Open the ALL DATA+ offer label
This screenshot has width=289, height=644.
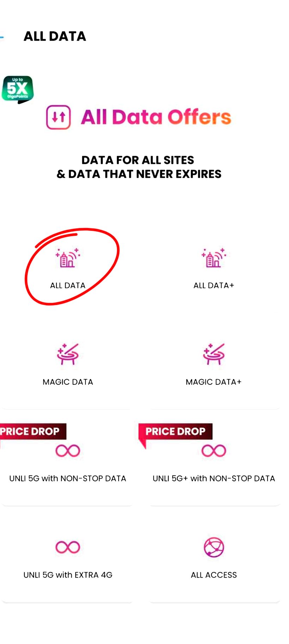(214, 285)
